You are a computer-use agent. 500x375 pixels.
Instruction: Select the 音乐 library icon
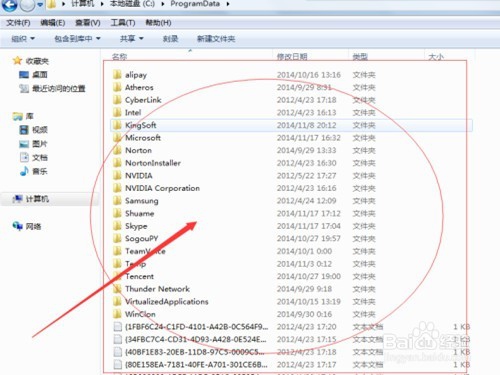(24, 171)
